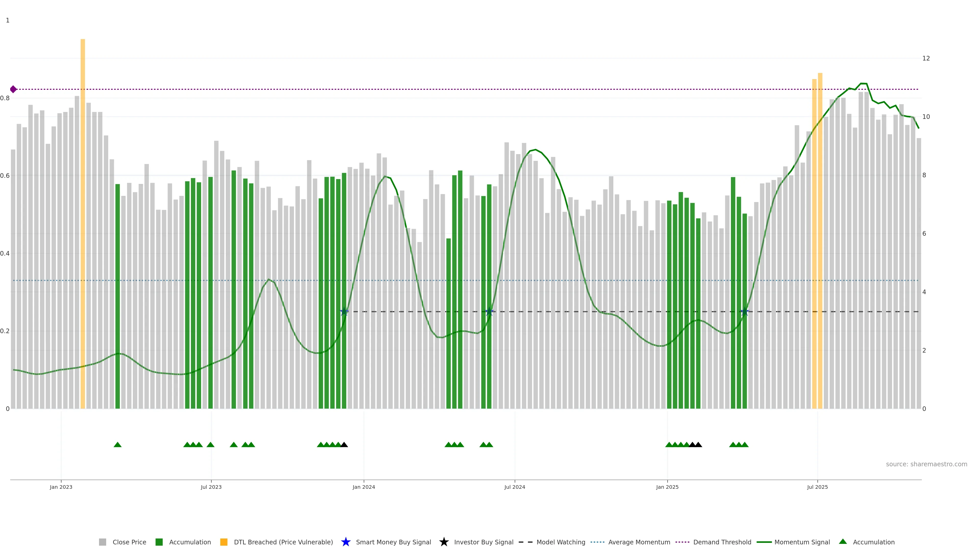This screenshot has width=980, height=551.
Task: Click the Close Price gray color swatch
Action: point(103,542)
